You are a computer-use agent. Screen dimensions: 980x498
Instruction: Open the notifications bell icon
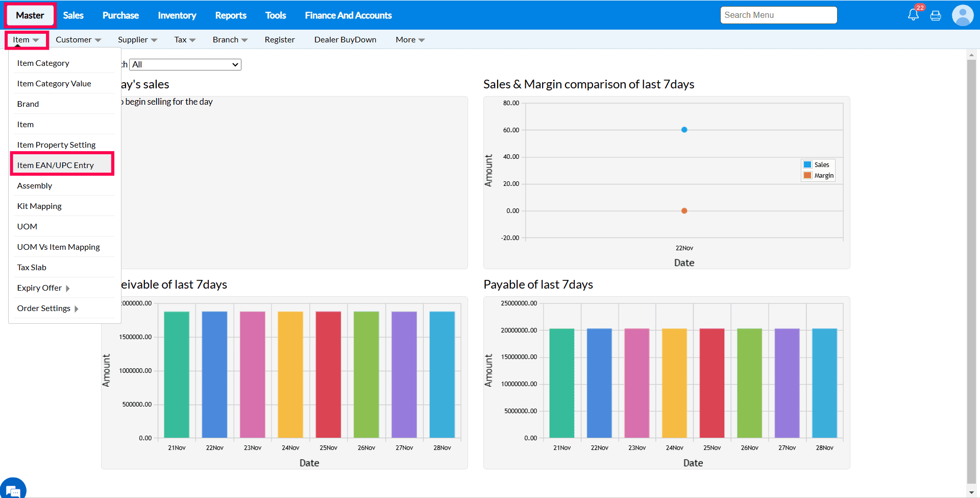(913, 15)
